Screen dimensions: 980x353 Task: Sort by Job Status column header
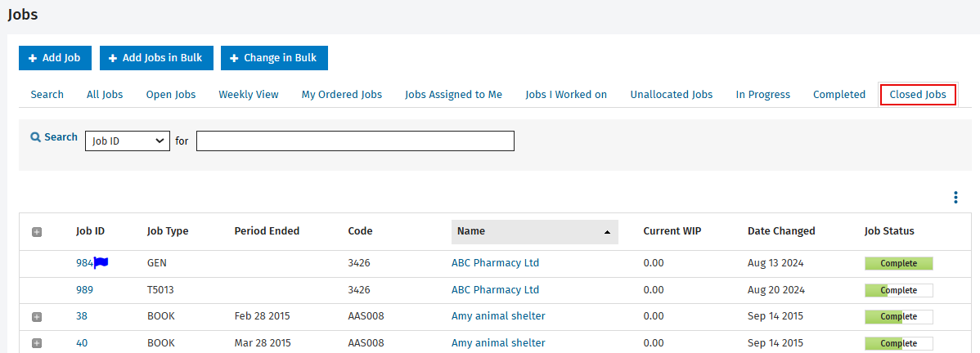889,231
